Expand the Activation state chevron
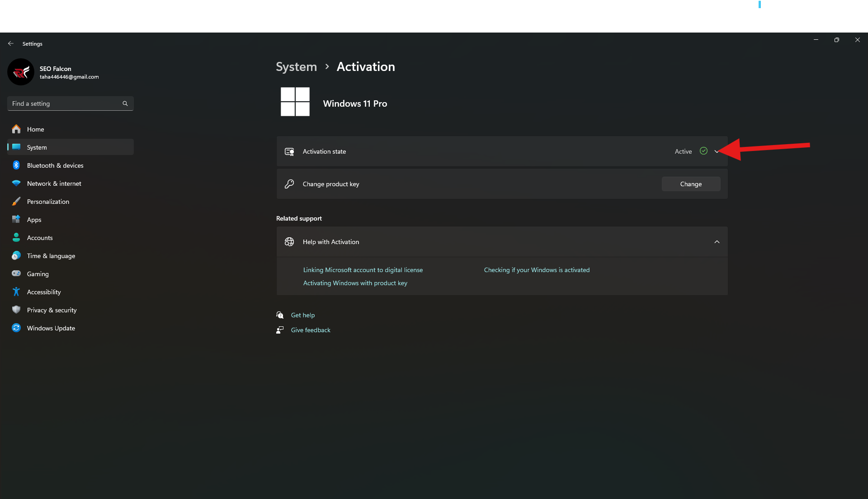 point(717,152)
